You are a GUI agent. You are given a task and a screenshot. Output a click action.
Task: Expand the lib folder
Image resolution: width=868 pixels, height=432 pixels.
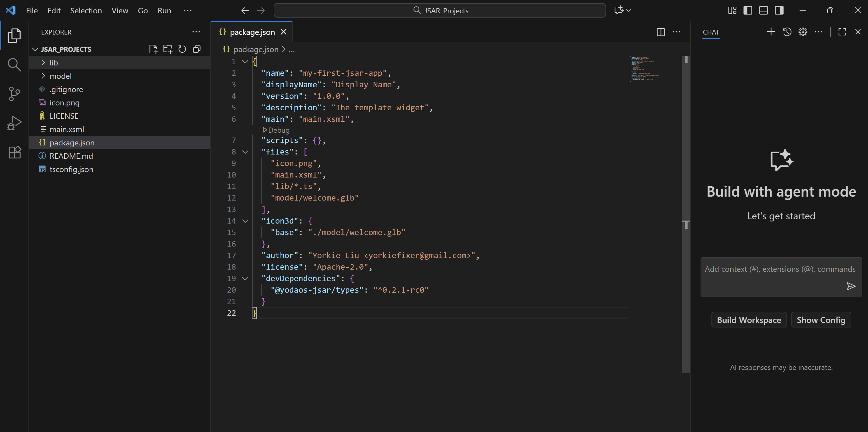click(54, 63)
